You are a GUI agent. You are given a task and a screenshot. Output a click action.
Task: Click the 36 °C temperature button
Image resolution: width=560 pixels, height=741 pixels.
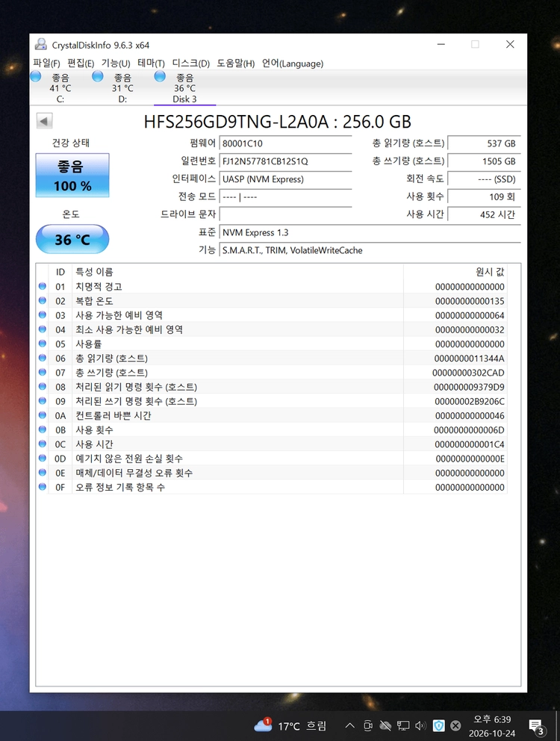[x=72, y=240]
